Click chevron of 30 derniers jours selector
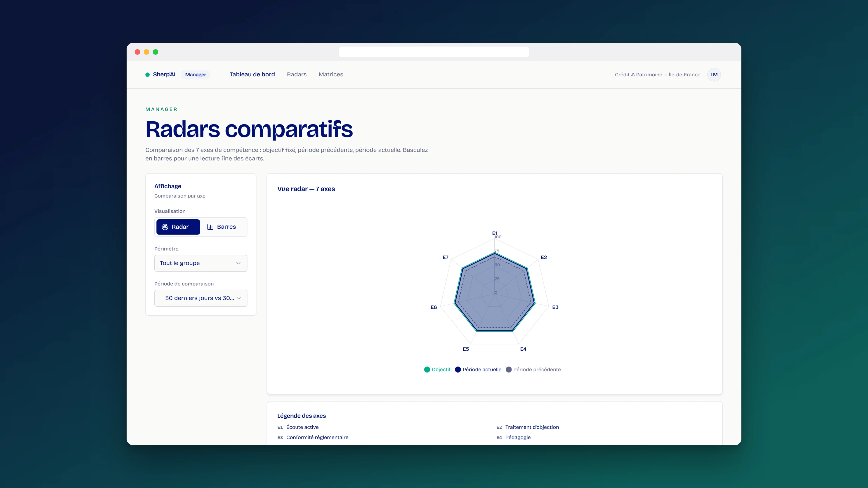This screenshot has width=868, height=488. (238, 298)
